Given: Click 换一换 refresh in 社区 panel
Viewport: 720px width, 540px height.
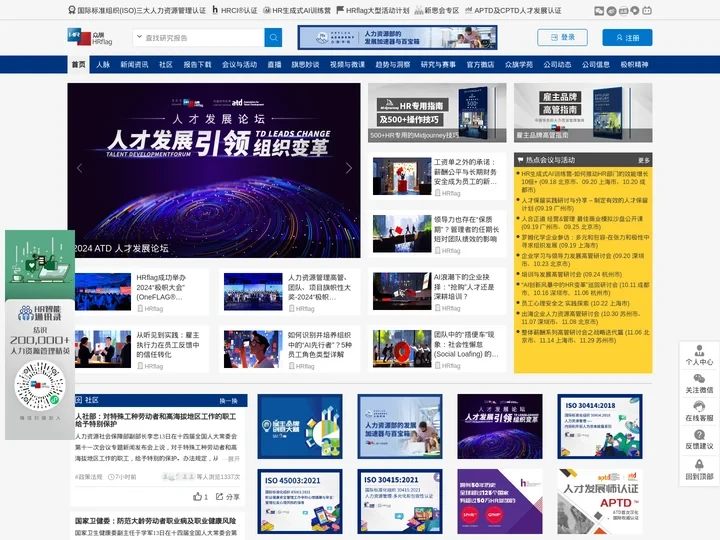Looking at the screenshot, I should point(228,400).
